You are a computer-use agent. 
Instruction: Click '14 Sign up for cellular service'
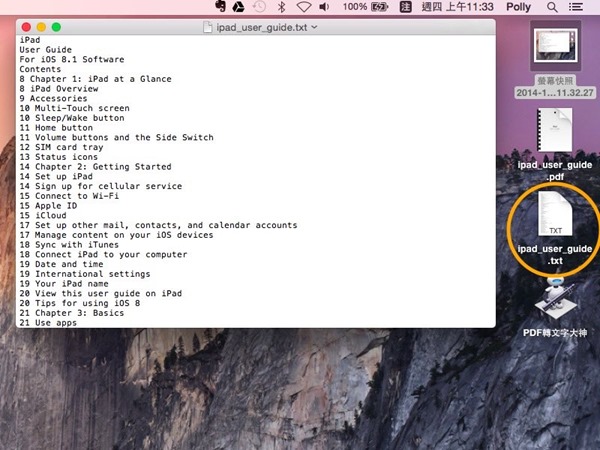click(x=101, y=186)
